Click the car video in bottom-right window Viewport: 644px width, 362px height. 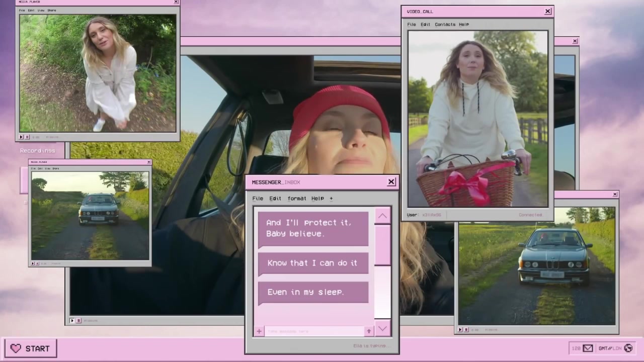[x=537, y=266]
